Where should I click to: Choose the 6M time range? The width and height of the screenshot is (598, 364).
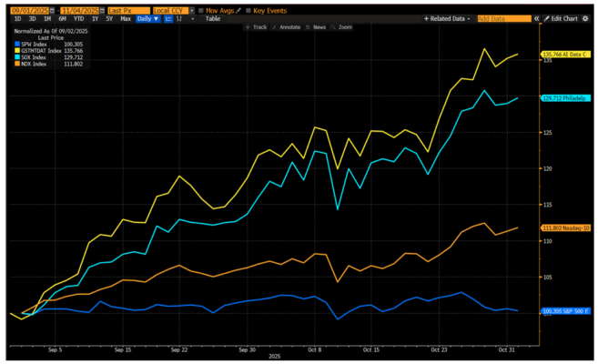(x=61, y=18)
